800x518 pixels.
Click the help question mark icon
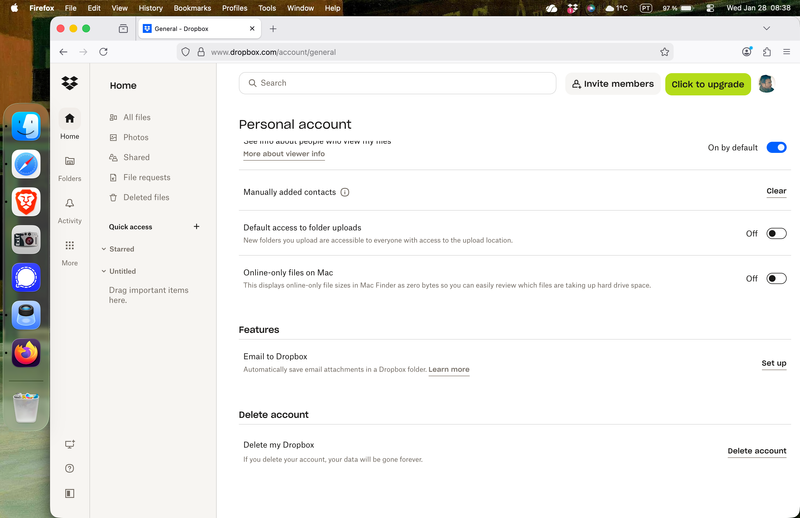(x=69, y=468)
